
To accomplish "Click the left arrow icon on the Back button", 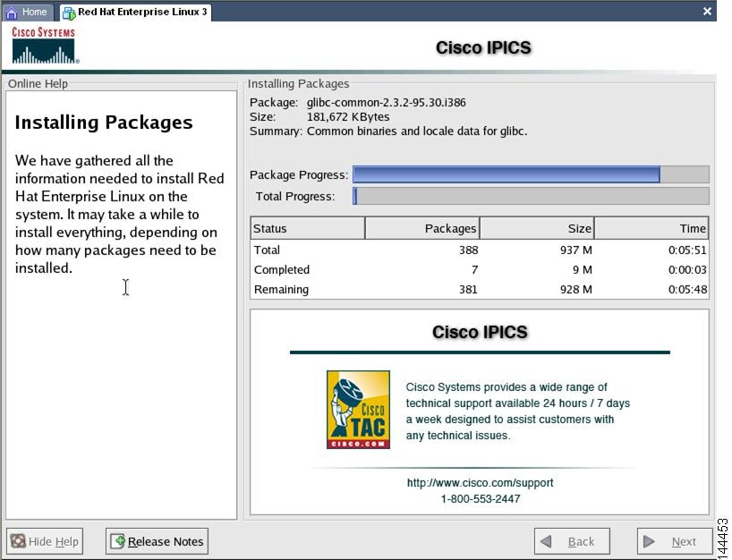I will click(x=547, y=540).
